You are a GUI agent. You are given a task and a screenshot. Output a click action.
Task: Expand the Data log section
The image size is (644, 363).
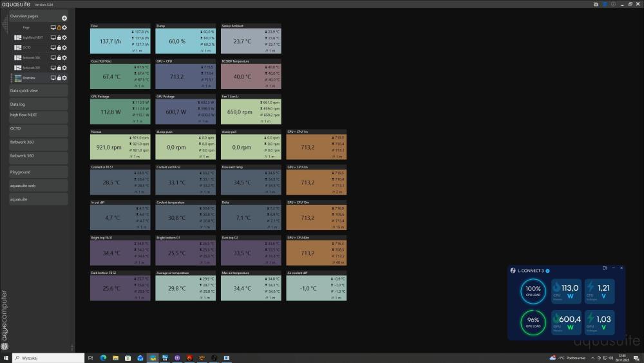click(38, 104)
